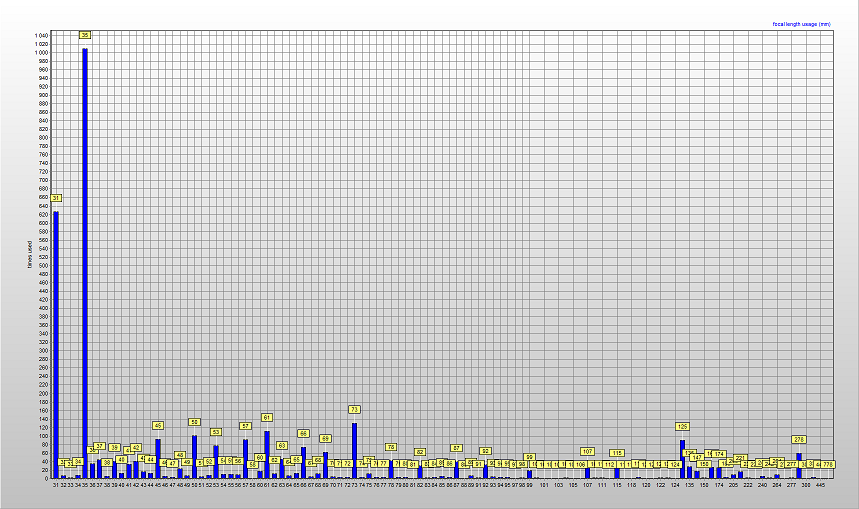The width and height of the screenshot is (859, 509).
Task: Click the yellow data label "78"
Action: pos(391,448)
